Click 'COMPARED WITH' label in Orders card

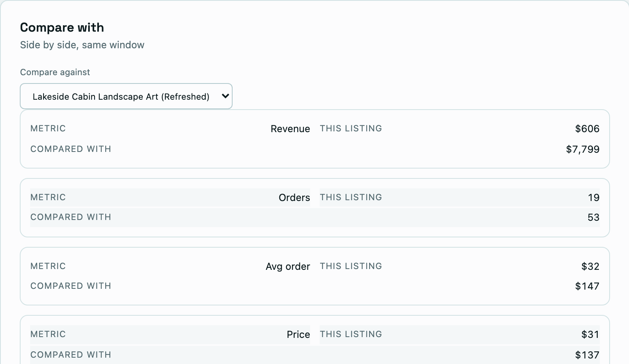point(71,217)
